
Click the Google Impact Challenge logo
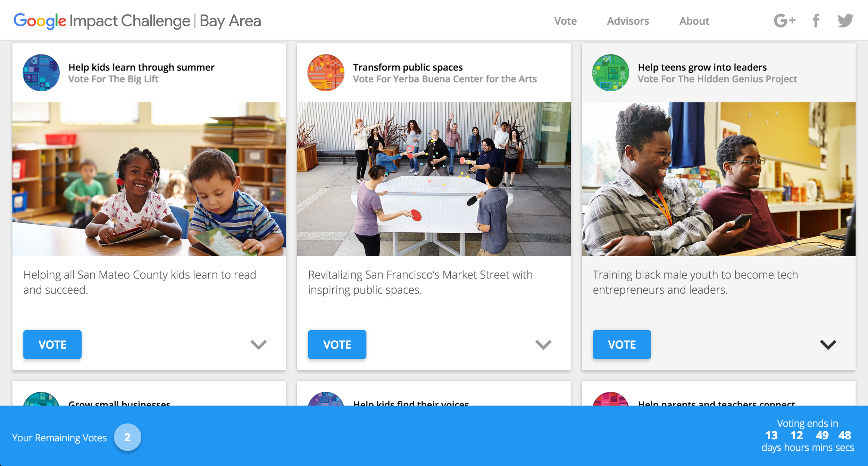pos(137,21)
